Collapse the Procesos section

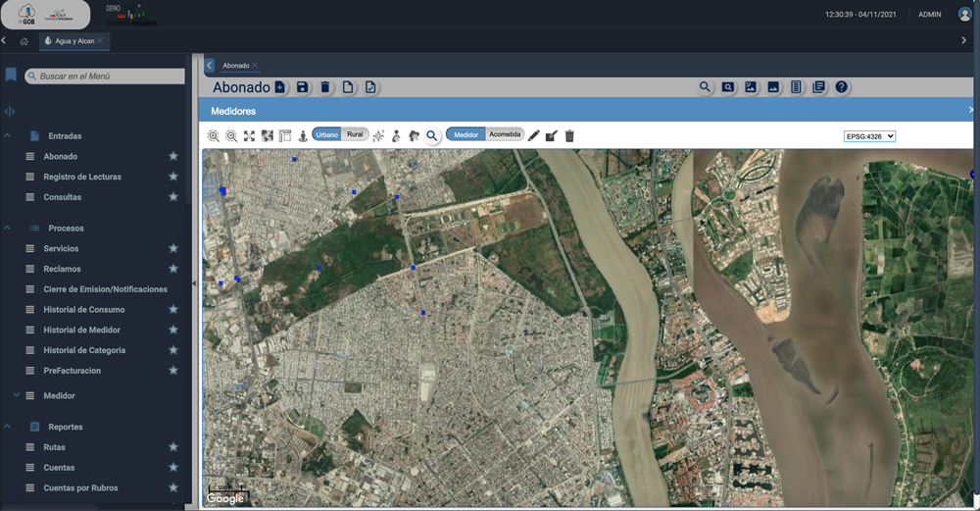7,228
